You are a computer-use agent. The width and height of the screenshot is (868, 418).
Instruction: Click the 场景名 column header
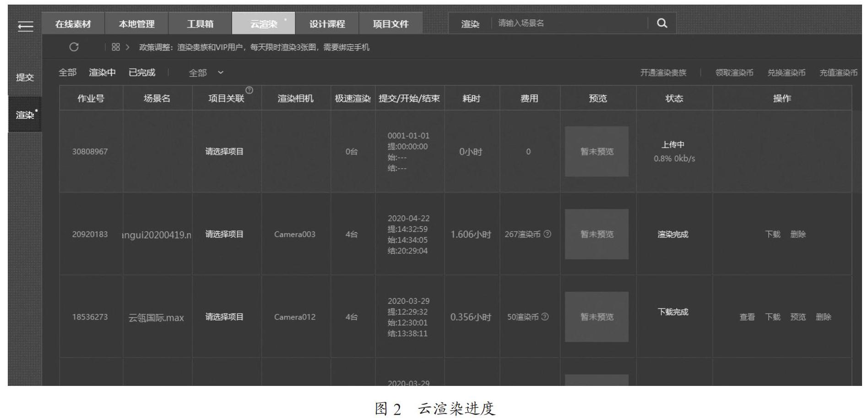[x=157, y=98]
